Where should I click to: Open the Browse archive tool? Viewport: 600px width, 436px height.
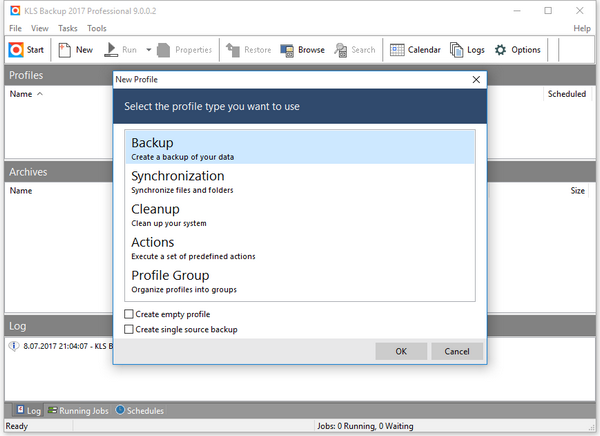tap(288, 49)
